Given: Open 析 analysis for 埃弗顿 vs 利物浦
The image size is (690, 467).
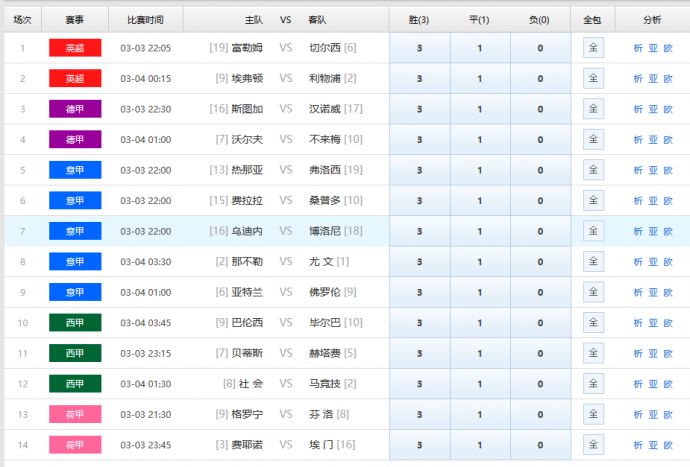Looking at the screenshot, I should coord(638,78).
